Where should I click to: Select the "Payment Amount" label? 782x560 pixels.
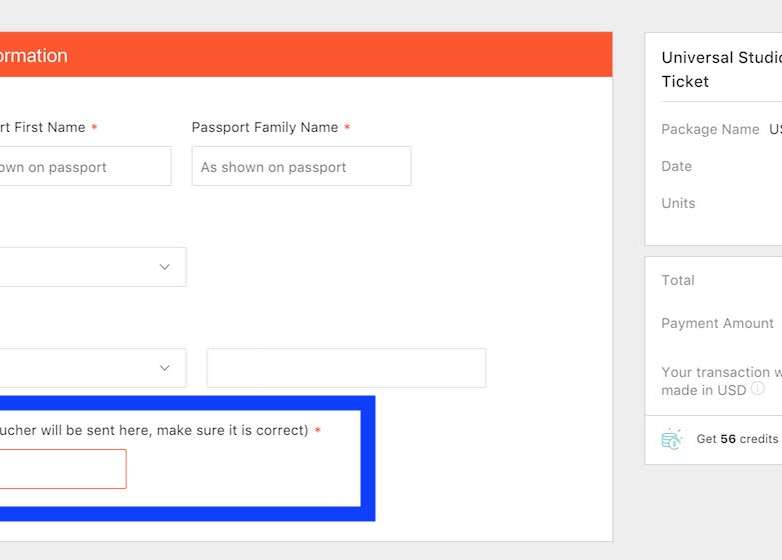pos(717,323)
